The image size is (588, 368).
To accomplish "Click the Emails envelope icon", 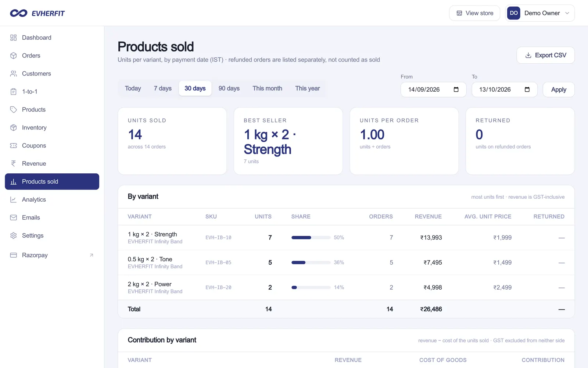I will [x=14, y=217].
